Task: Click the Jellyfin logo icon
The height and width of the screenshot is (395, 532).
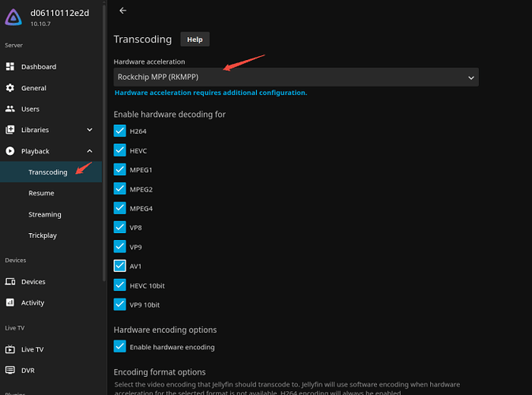Action: tap(13, 17)
